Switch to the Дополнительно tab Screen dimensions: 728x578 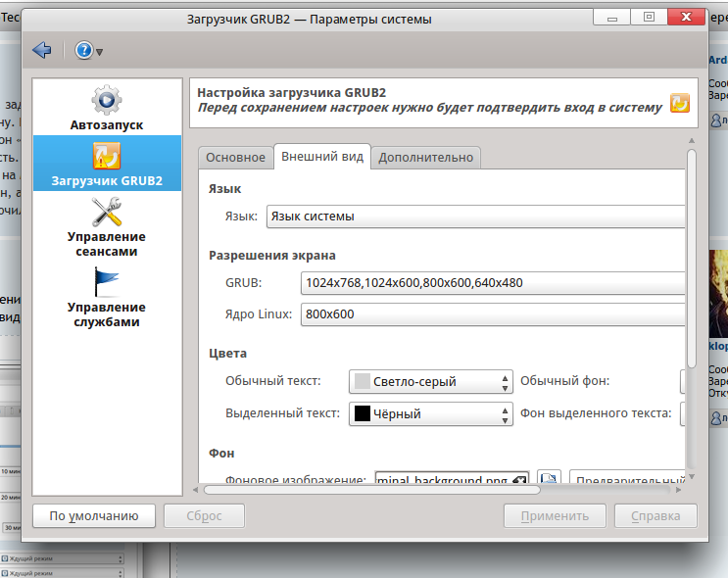[426, 158]
